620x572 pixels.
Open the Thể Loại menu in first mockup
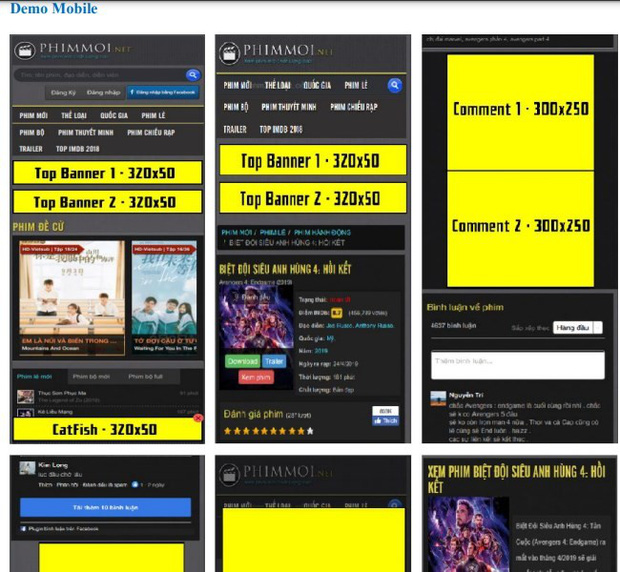[74, 116]
